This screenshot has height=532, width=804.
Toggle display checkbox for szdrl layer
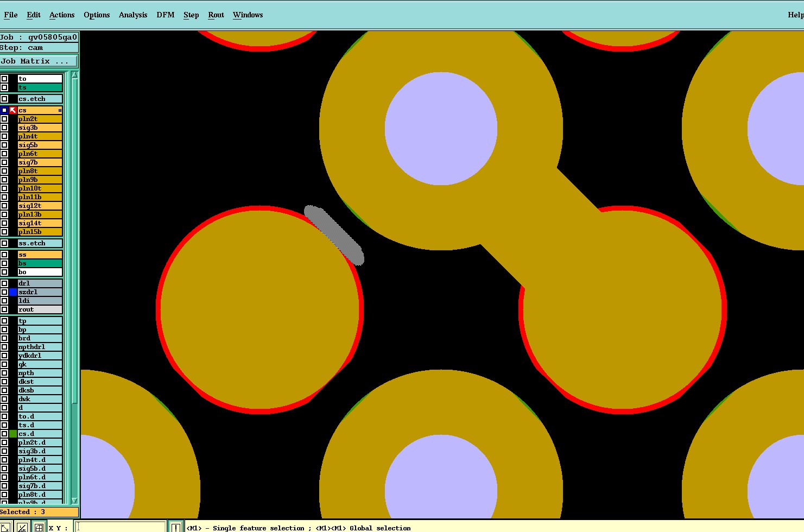tap(4, 292)
